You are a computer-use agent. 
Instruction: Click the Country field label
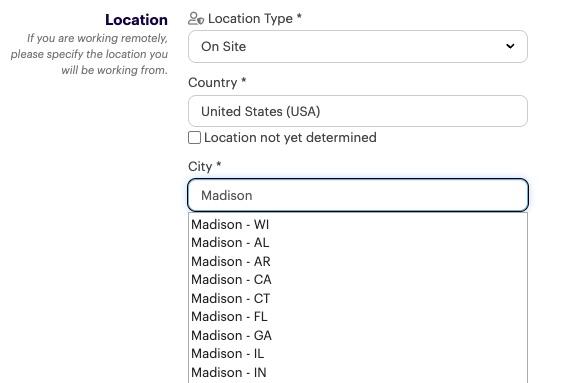217,82
